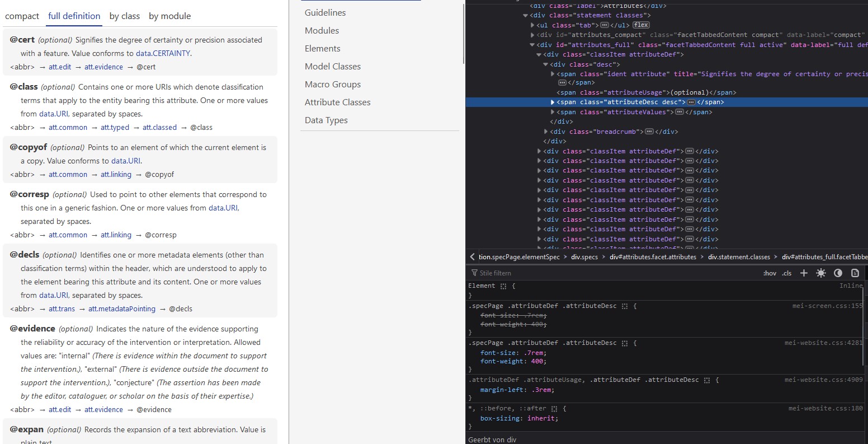The height and width of the screenshot is (444, 868).
Task: Click ellipsis badge below ident attribute span
Action: [x=562, y=83]
